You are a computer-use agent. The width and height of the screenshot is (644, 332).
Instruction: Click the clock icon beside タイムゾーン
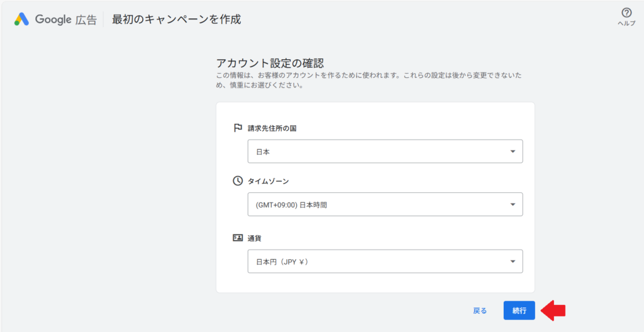pos(238,181)
